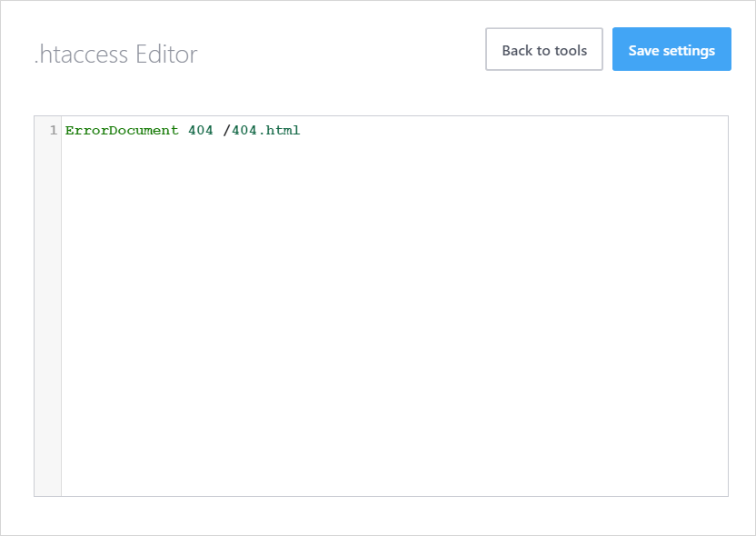Click the blue Save settings label
Viewport: 756px width, 536px height.
point(671,49)
